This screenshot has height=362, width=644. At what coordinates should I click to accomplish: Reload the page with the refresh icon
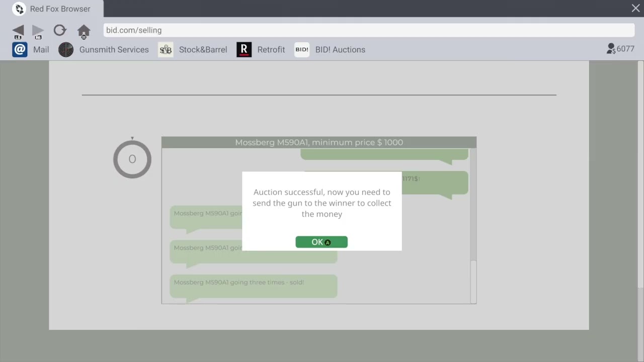pos(60,30)
